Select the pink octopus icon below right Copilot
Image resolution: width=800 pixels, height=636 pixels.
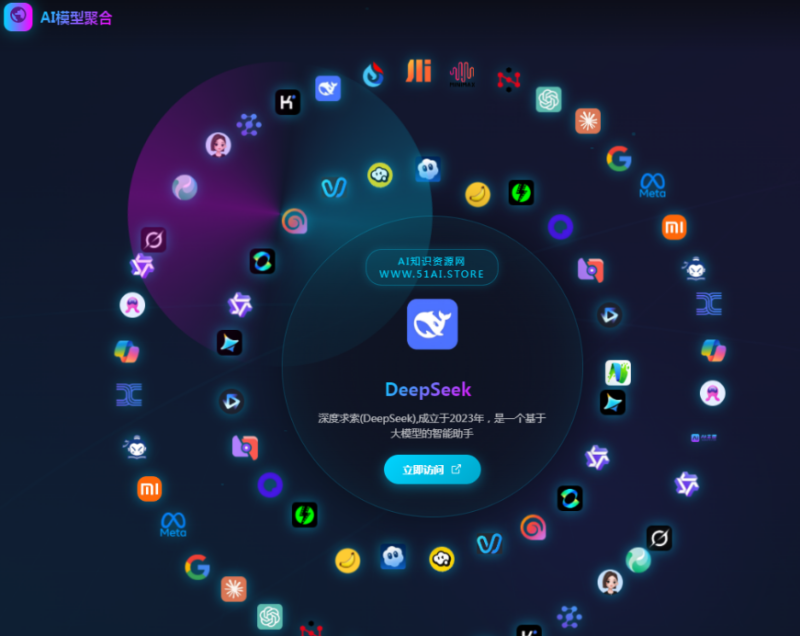click(712, 393)
